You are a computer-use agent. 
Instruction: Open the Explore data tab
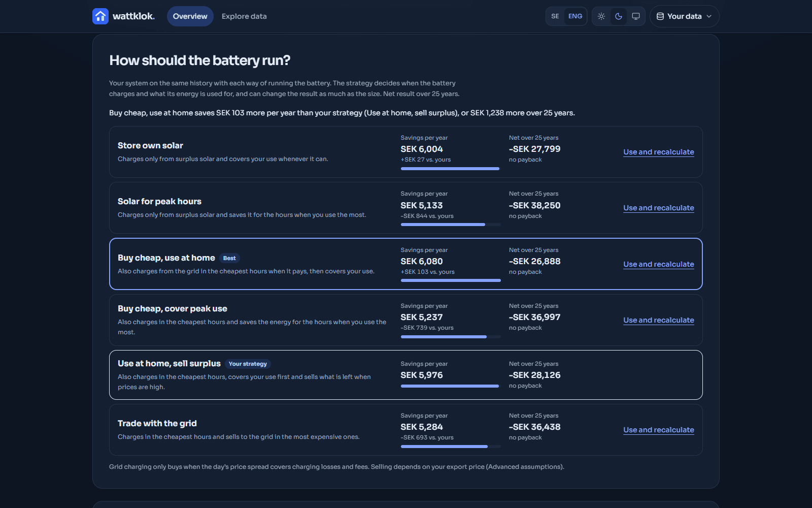point(244,16)
